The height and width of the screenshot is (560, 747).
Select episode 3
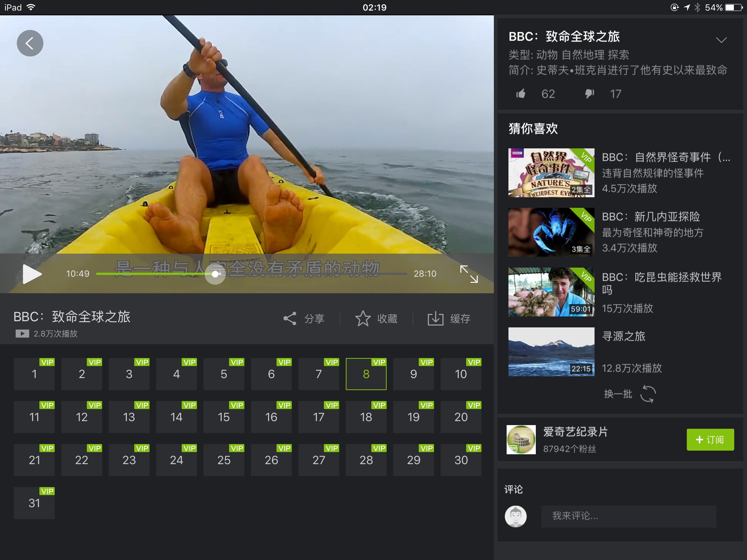pos(129,374)
